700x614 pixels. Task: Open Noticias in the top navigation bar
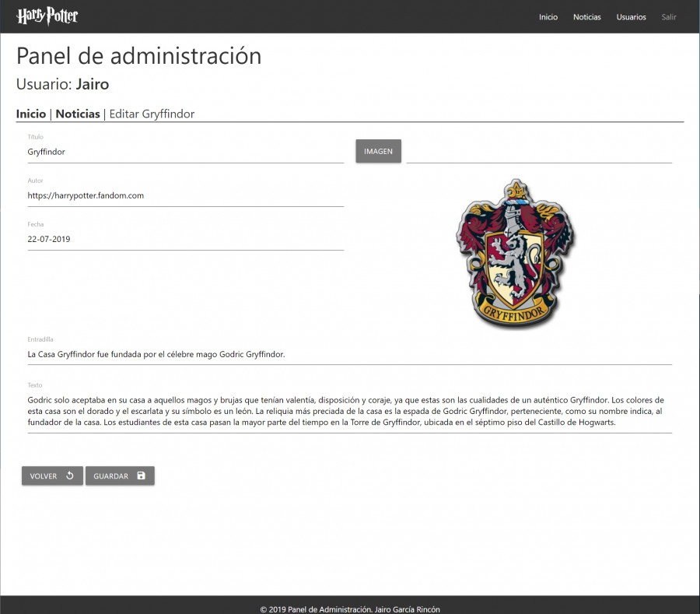(586, 17)
